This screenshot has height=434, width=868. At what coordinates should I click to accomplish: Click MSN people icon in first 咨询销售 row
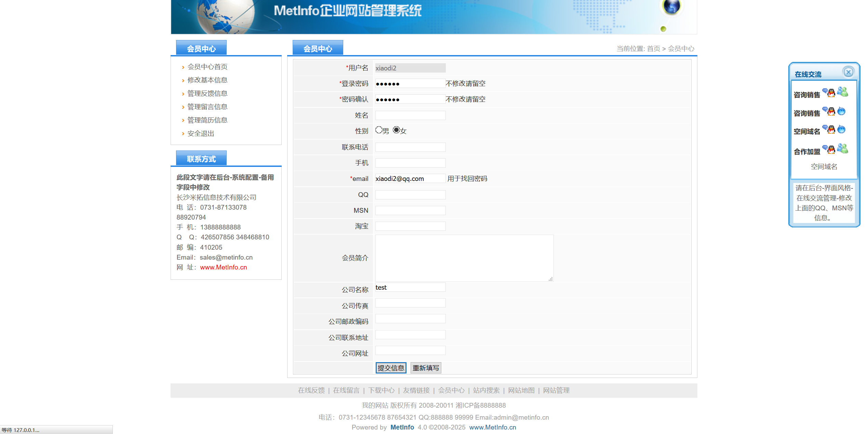pos(843,92)
